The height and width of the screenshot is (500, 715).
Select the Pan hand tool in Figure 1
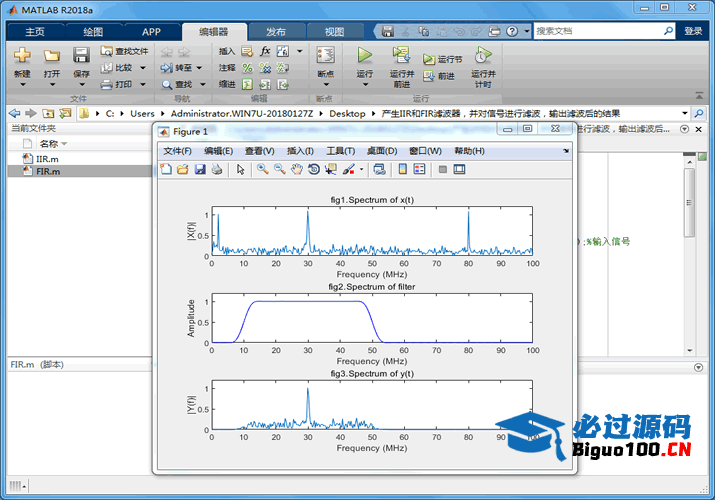[297, 170]
